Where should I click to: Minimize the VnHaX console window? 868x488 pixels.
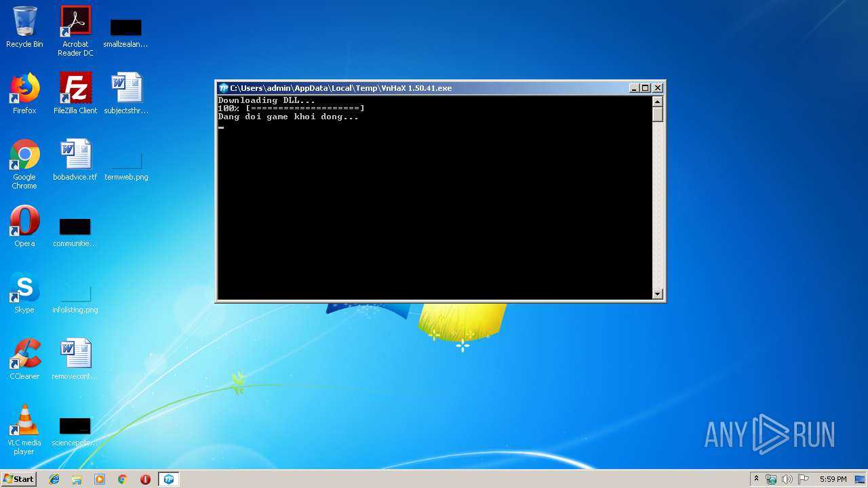[x=634, y=88]
